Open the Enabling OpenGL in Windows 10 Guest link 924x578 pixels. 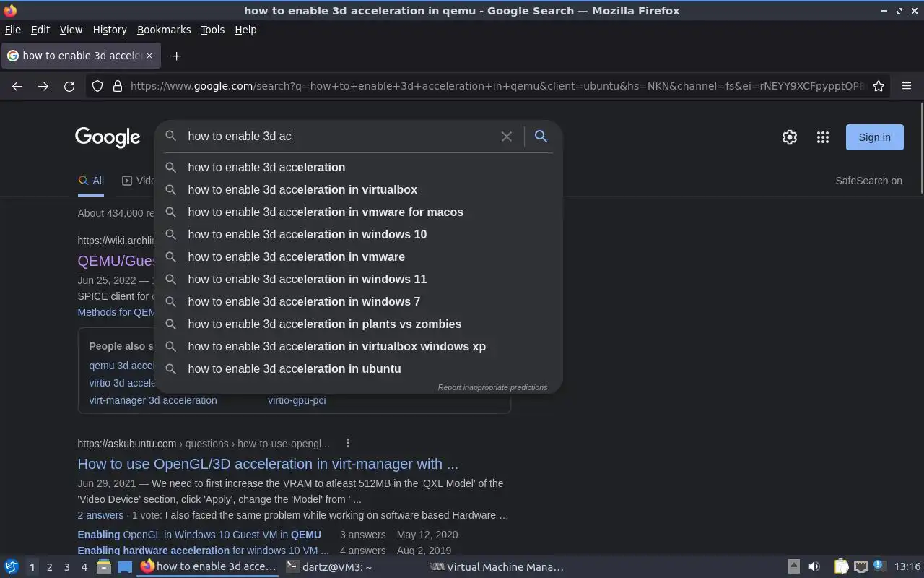199,535
